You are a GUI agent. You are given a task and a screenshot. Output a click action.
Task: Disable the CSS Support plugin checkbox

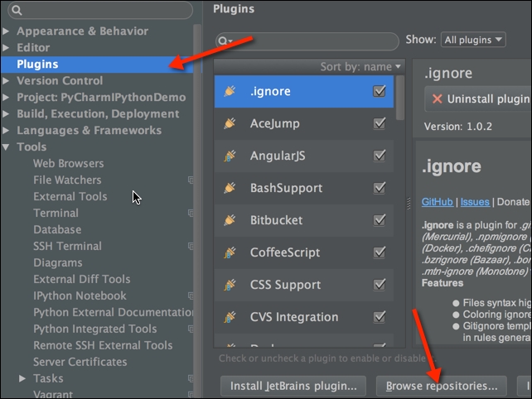tap(380, 285)
